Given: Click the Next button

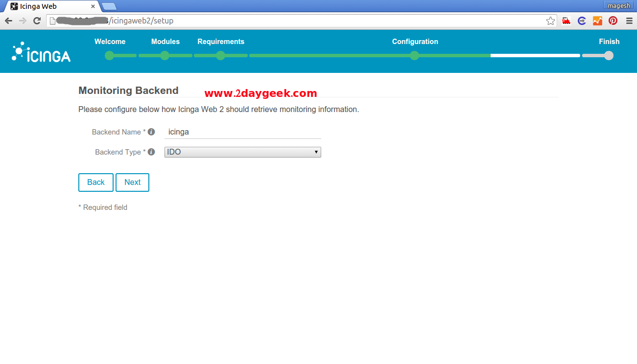Looking at the screenshot, I should point(132,182).
